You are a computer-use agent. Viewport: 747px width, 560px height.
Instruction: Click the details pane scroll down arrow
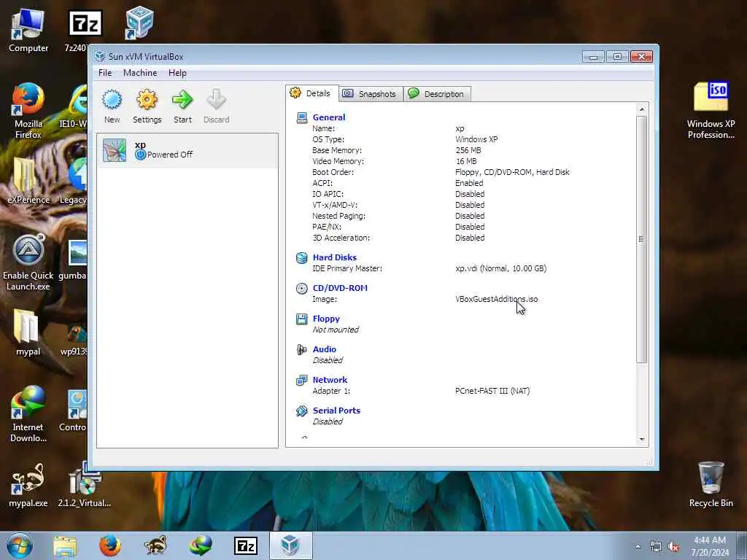pos(642,440)
